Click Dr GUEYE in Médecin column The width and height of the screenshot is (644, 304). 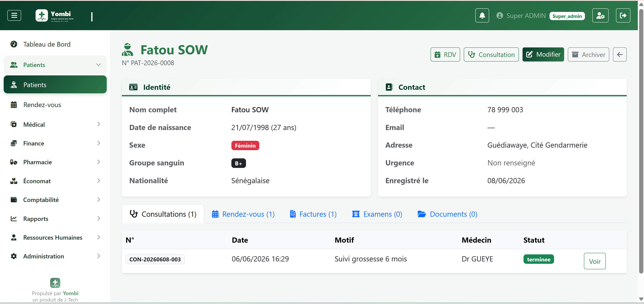[477, 259]
